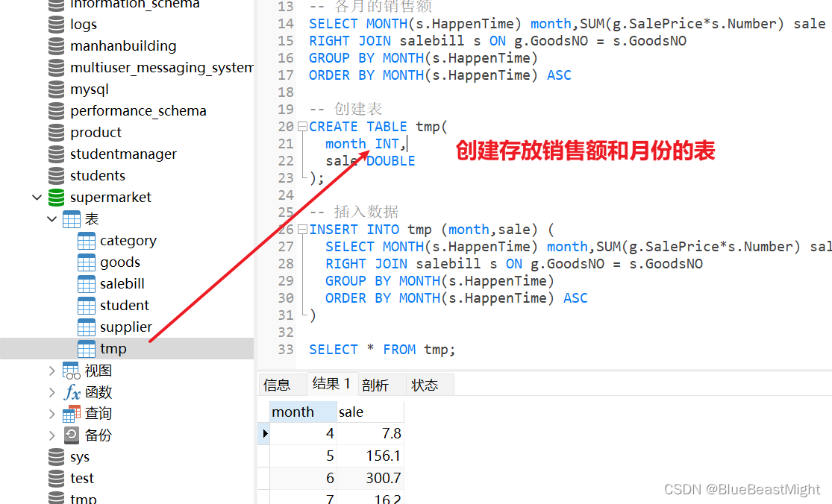Click line 33 SELECT * FROM tmp

382,350
